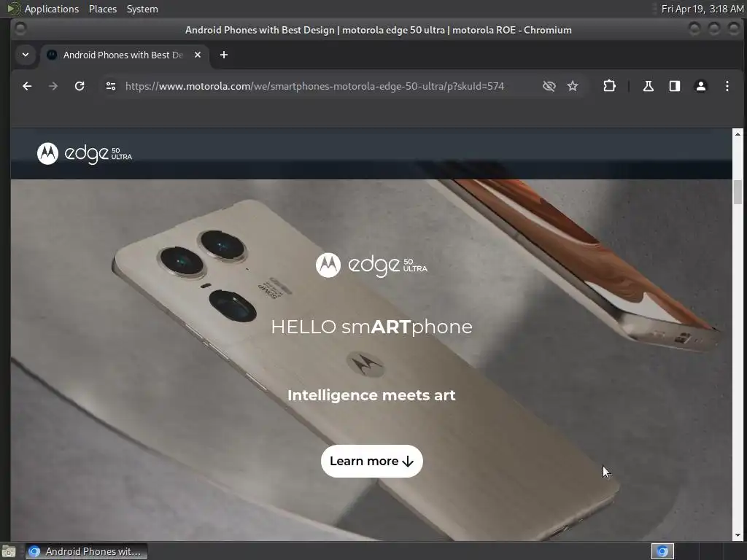Click the crossed-out eye tracking protection icon
This screenshot has height=560, width=747.
[x=549, y=86]
